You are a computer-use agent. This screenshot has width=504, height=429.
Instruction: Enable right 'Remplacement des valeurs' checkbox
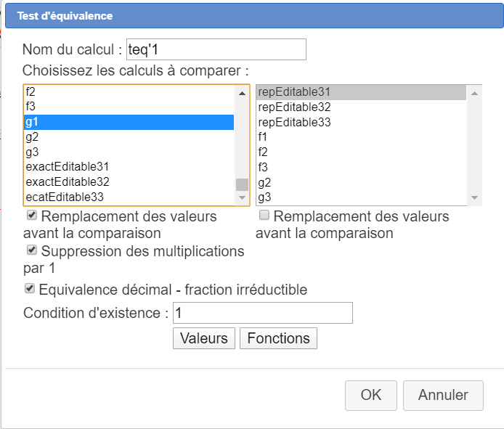pyautogui.click(x=264, y=216)
